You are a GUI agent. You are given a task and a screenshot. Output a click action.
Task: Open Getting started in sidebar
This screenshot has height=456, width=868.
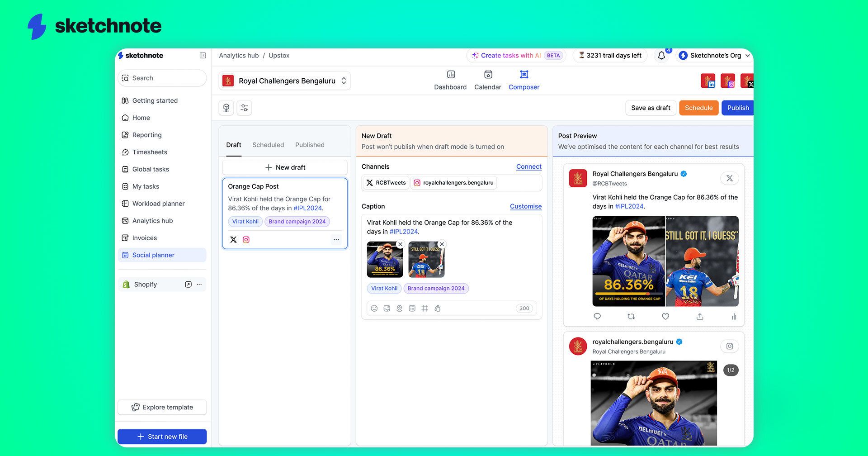click(x=162, y=100)
